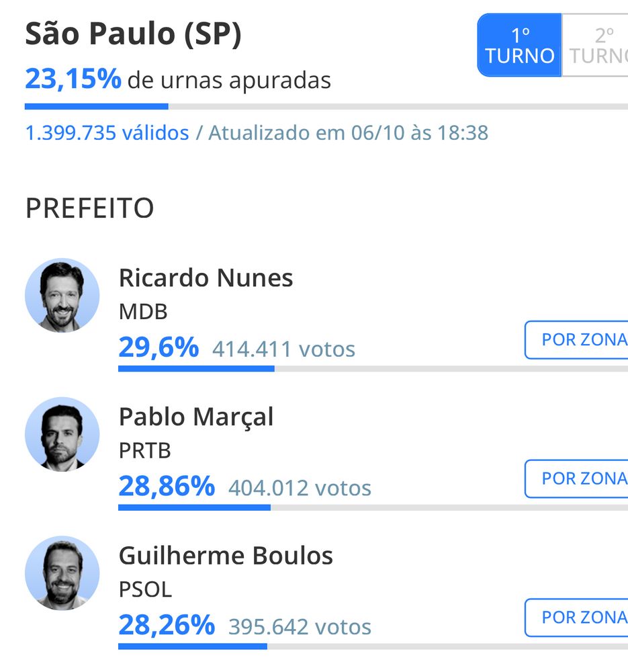Click the Pablo Marçal candidate name
The image size is (628, 672).
tap(196, 417)
